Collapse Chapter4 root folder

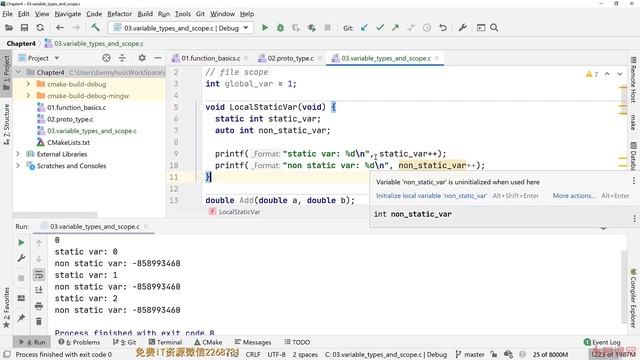click(18, 72)
